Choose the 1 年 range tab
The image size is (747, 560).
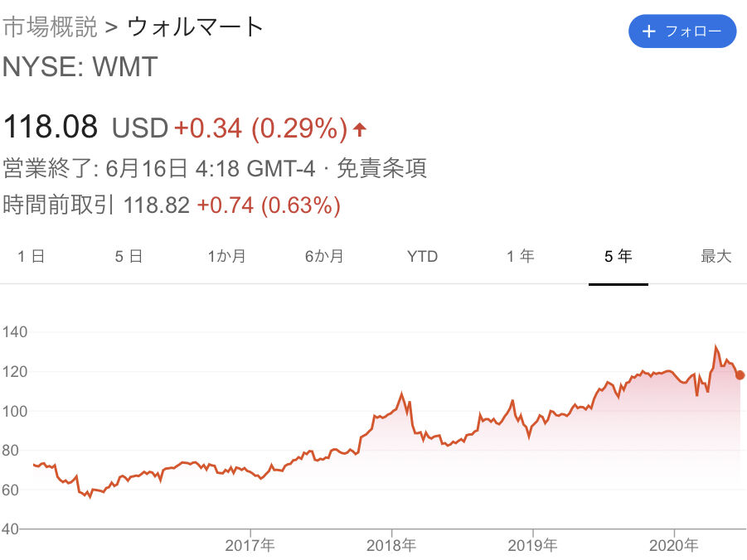pos(520,256)
